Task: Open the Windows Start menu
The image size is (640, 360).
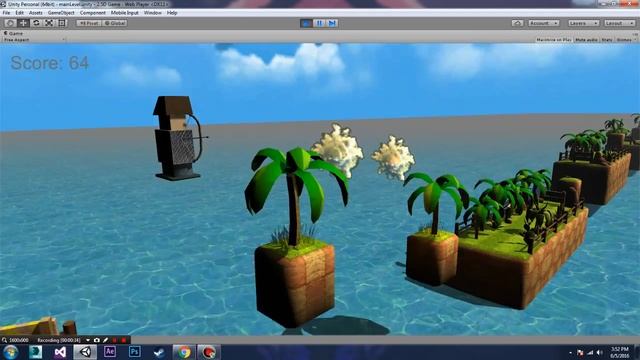Action: tap(10, 352)
